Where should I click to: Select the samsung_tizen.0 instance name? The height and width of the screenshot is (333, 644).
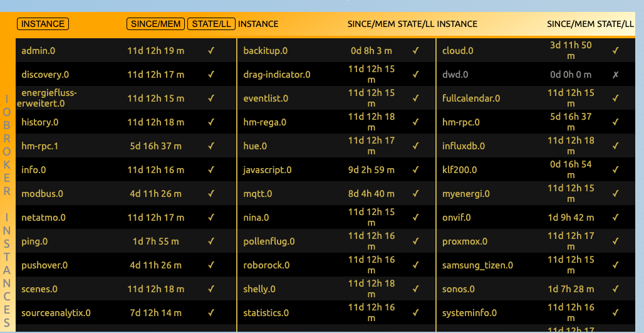pyautogui.click(x=477, y=265)
